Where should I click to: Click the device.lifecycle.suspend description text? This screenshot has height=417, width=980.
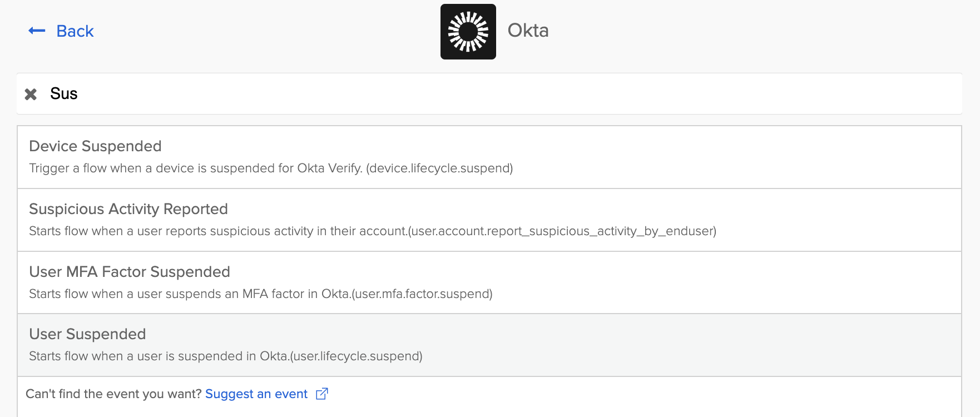point(271,168)
